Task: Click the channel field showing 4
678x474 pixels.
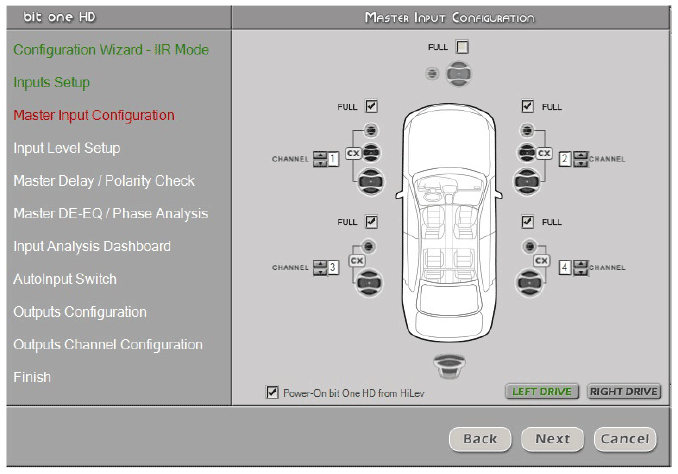Action: click(565, 268)
